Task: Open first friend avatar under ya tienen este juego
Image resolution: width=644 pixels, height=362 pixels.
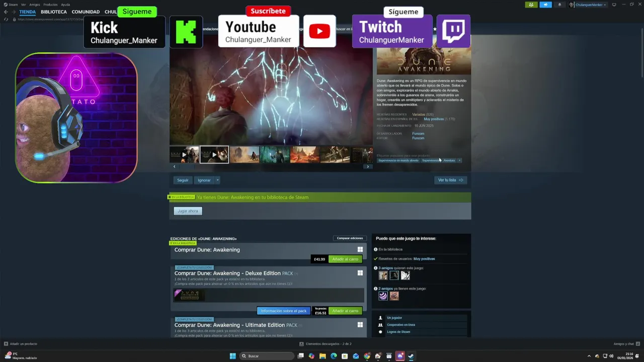Action: pyautogui.click(x=383, y=296)
